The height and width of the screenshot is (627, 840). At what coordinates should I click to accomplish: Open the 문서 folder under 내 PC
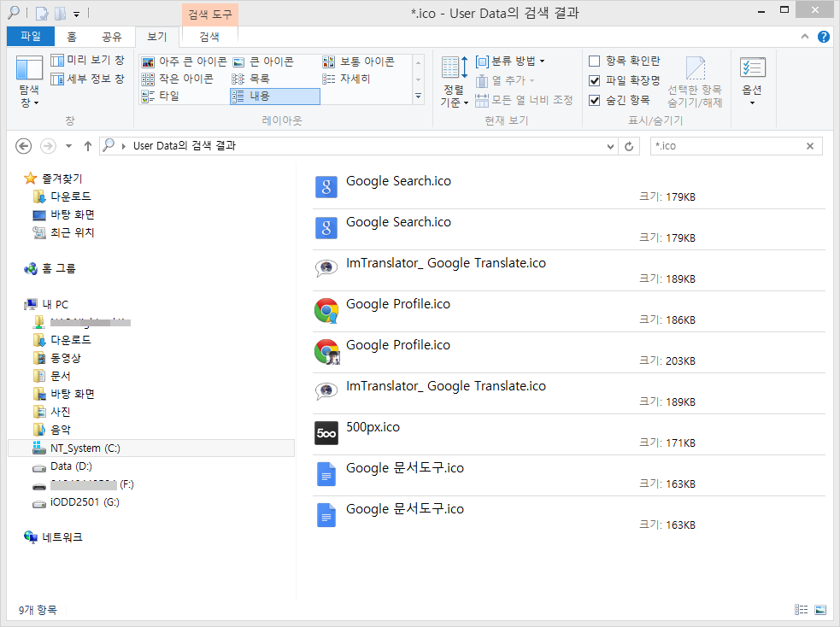click(x=51, y=376)
